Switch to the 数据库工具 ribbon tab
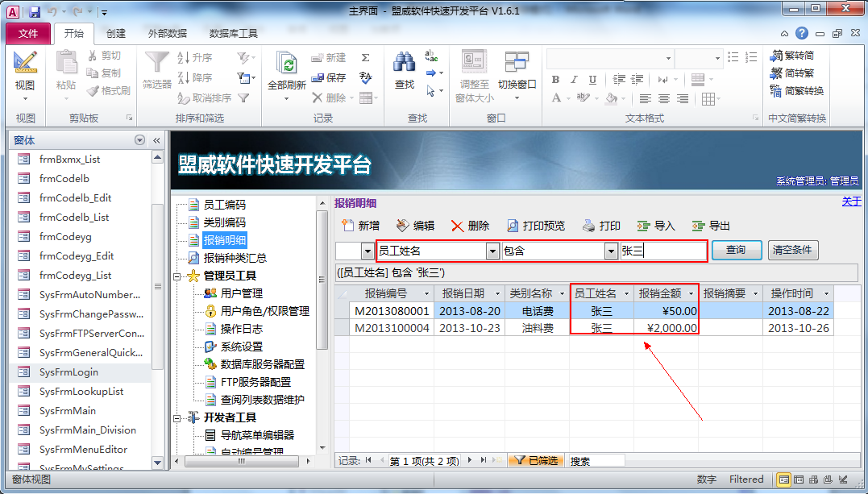Image resolution: width=868 pixels, height=494 pixels. click(x=233, y=33)
